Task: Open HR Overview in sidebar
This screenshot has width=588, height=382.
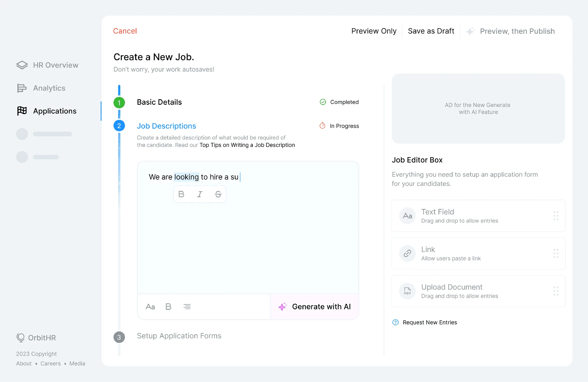Action: pos(47,65)
